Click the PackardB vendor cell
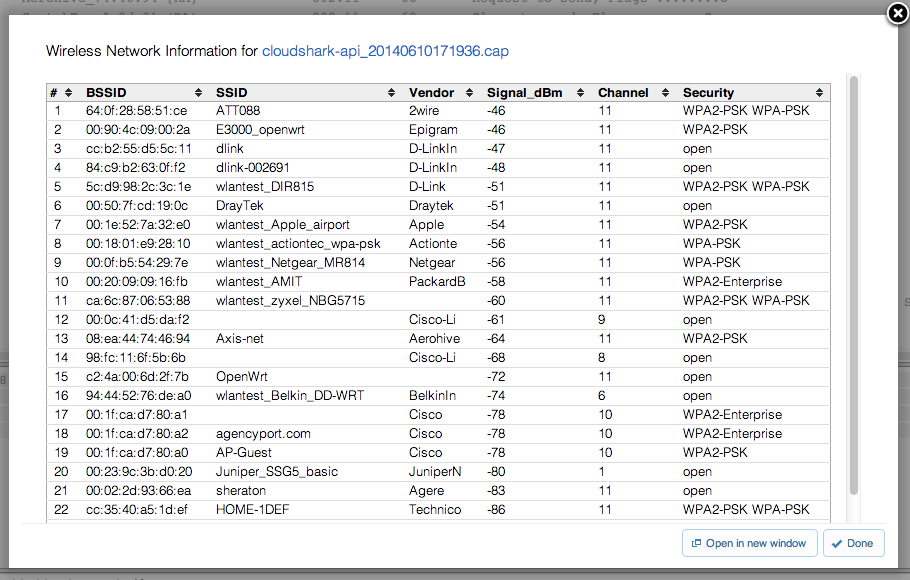Image resolution: width=910 pixels, height=580 pixels. click(436, 282)
